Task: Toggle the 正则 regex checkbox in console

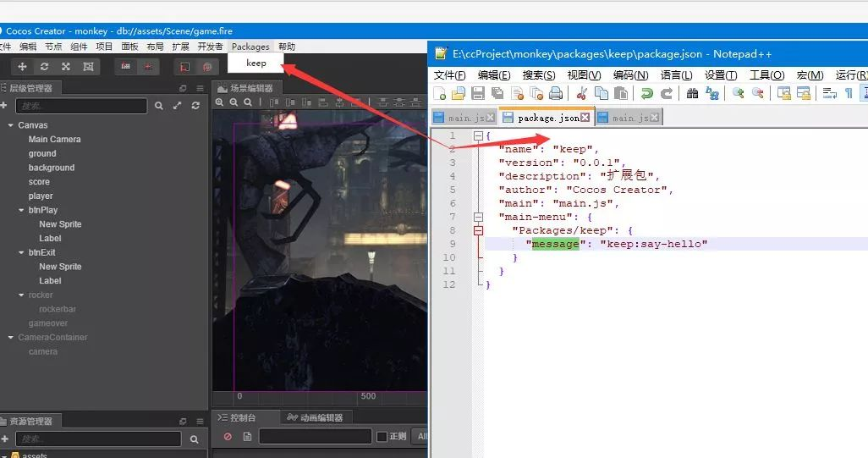Action: tap(382, 437)
